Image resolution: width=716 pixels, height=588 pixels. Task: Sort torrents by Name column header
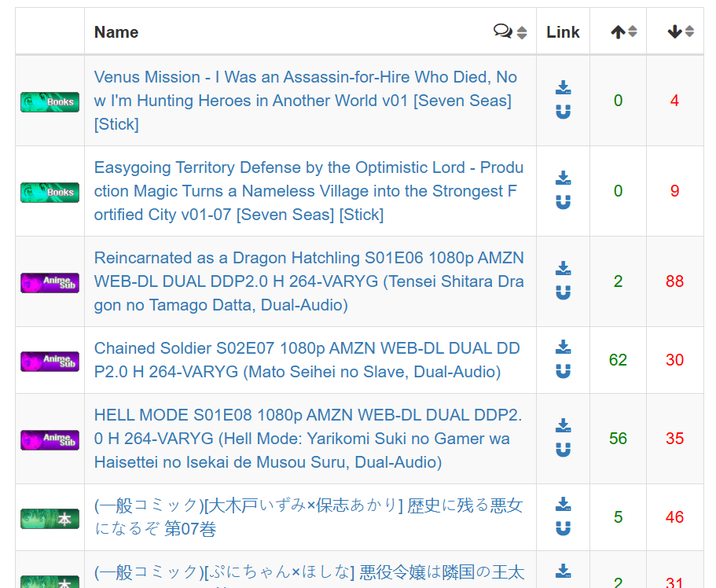pos(116,32)
